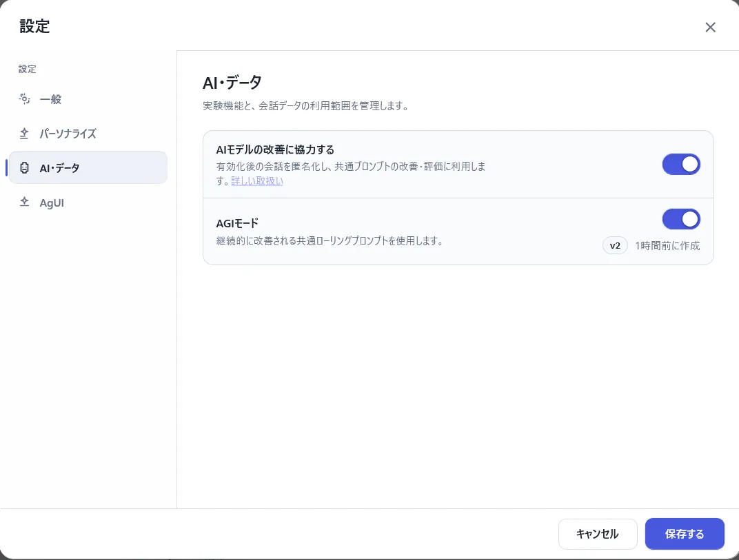The image size is (739, 560).
Task: Open the AgUI settings section
Action: 88,203
